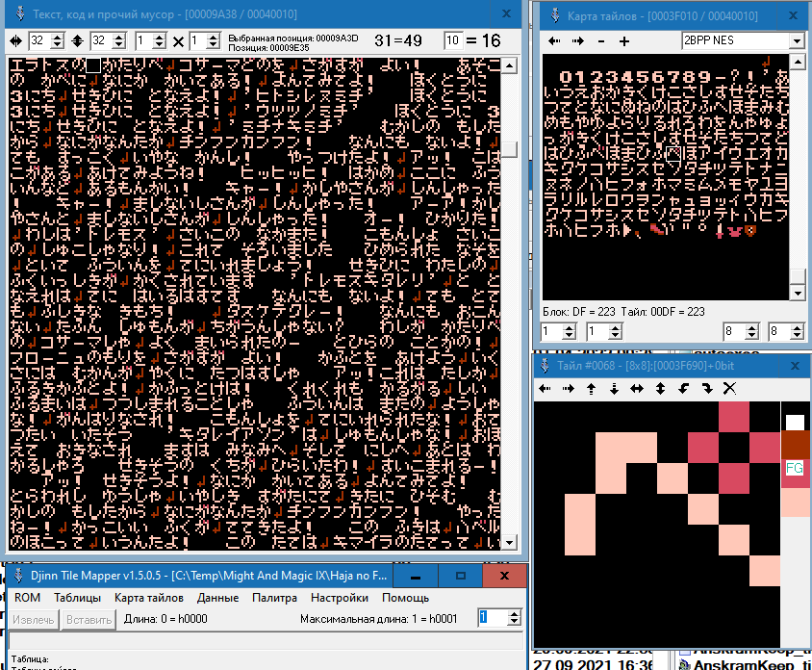The height and width of the screenshot is (670, 812).
Task: Select the light pink palette color swatch
Action: pos(795,502)
